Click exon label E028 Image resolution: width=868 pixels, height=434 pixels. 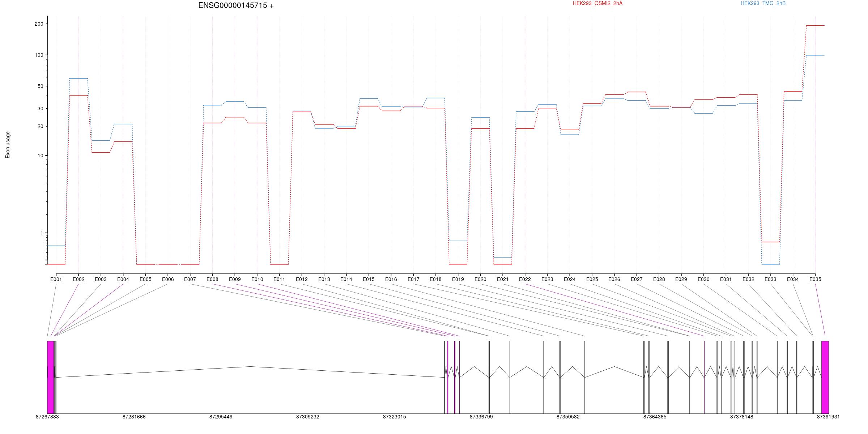(x=659, y=279)
